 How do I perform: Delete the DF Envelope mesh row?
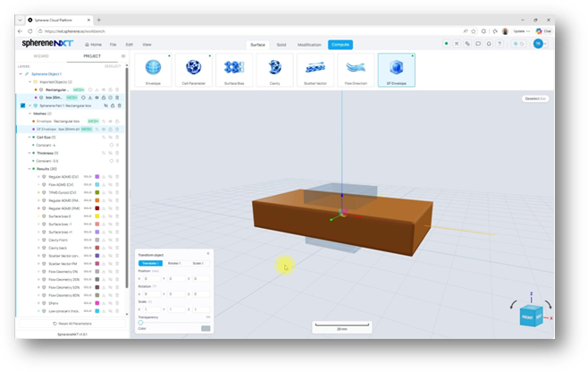117,129
